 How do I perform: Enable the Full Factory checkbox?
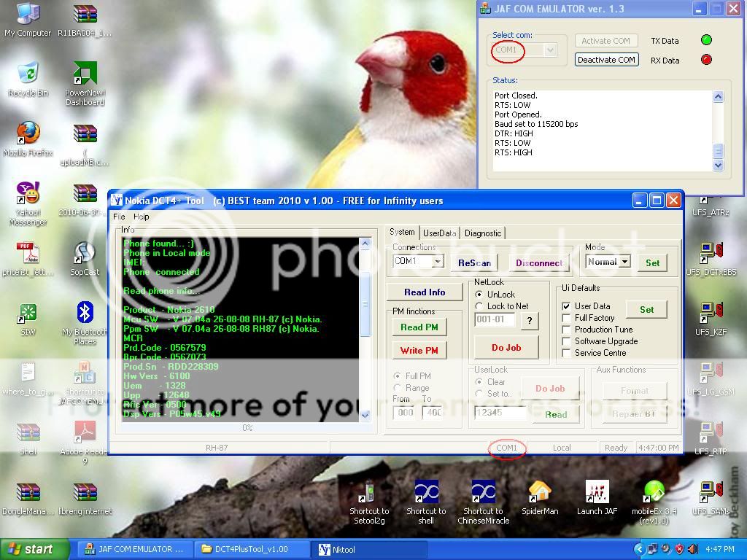567,318
